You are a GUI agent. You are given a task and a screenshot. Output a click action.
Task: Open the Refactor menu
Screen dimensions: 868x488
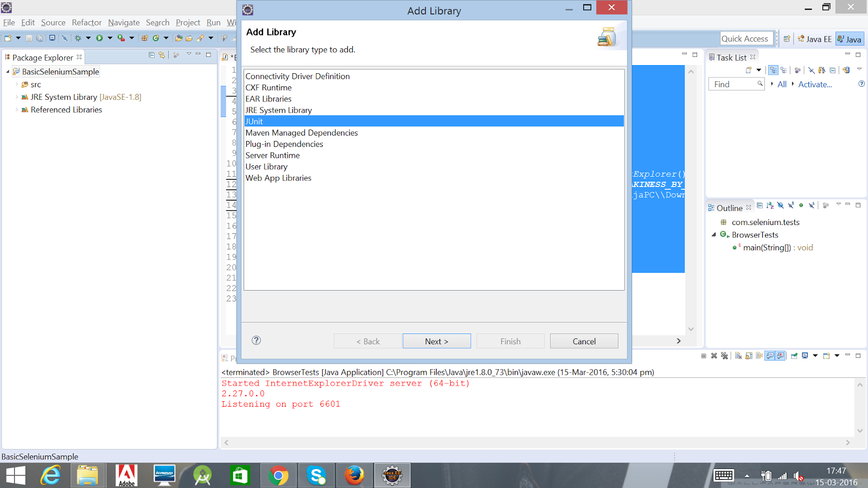87,22
